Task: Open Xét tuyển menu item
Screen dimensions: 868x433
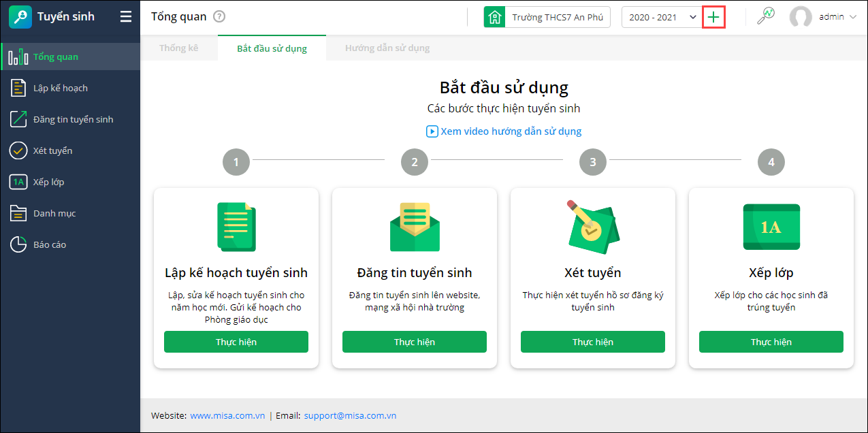Action: point(70,150)
